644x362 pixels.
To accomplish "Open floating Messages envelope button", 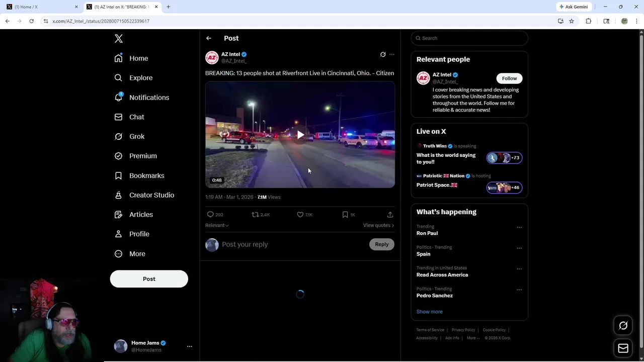I will pos(623,348).
